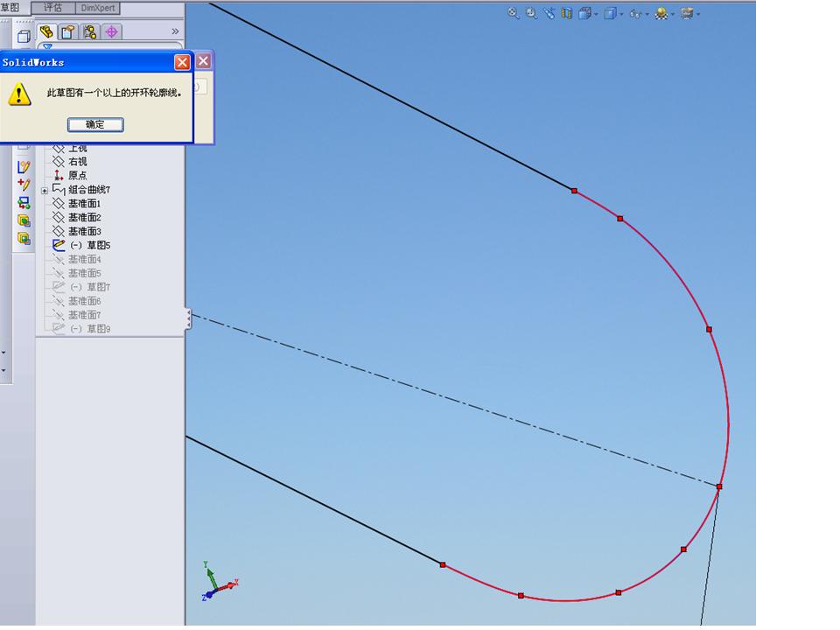Click the 3D box icon on left toolbar
Viewport: 840px width, 630px height.
24,37
